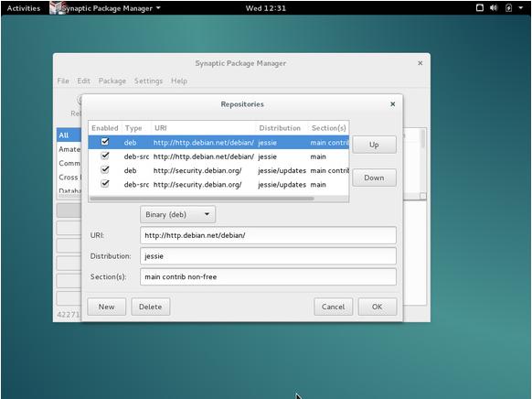Click the Section(s) field with main contrib non-free
Screen dimensions: 532x399
(268, 276)
